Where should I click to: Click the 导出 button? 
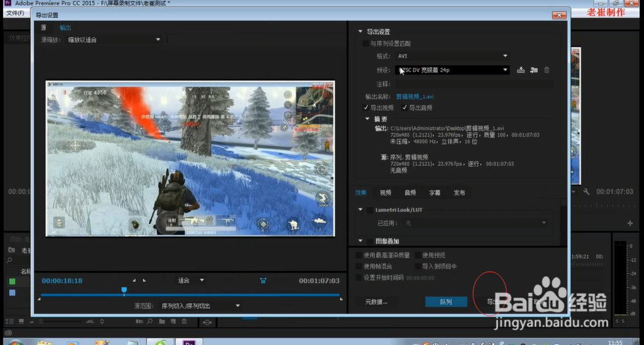(493, 302)
